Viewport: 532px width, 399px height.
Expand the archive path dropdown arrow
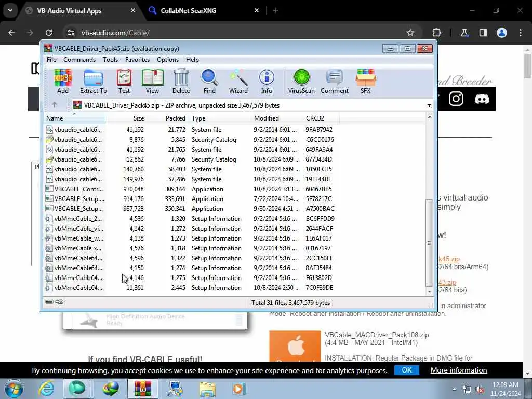tap(429, 105)
